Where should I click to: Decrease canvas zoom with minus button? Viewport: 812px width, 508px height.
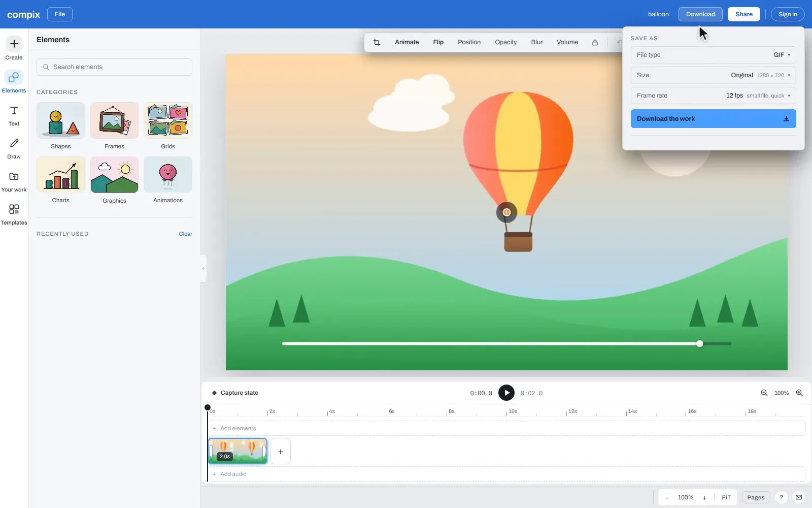(x=667, y=498)
